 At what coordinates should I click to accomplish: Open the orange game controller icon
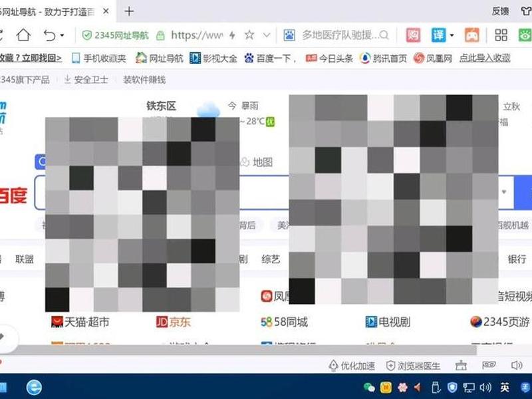[472, 35]
